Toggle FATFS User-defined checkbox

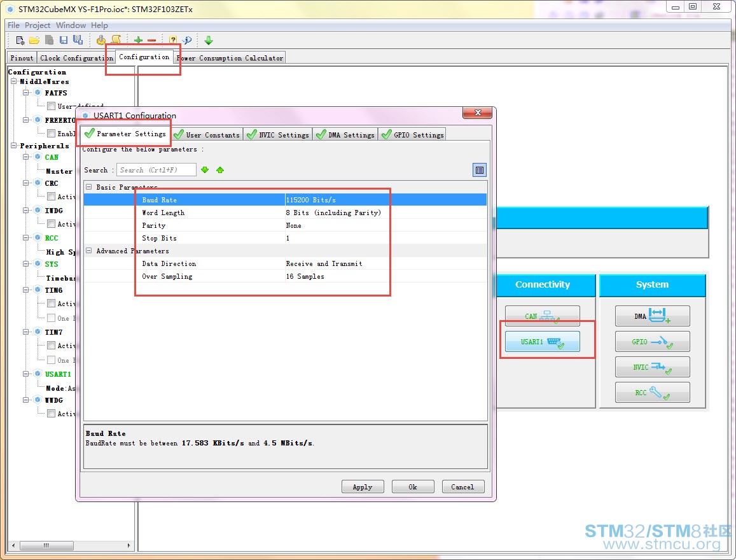pos(51,106)
